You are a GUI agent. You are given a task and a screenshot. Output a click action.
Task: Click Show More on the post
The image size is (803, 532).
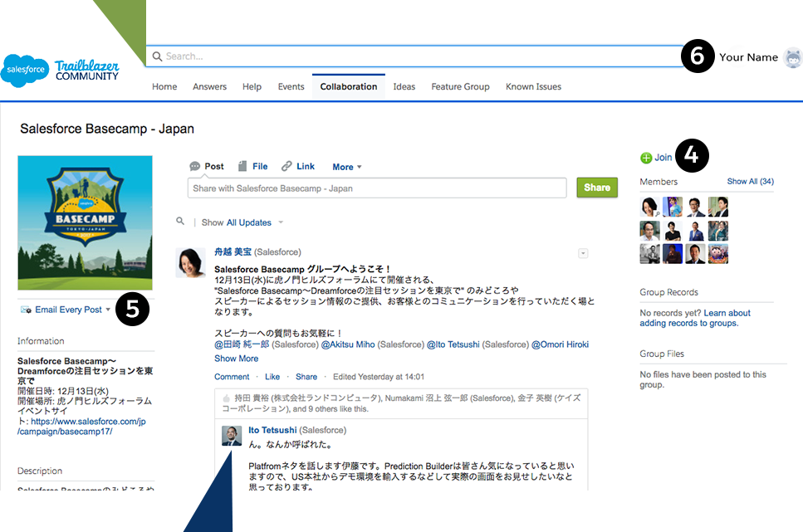click(236, 359)
